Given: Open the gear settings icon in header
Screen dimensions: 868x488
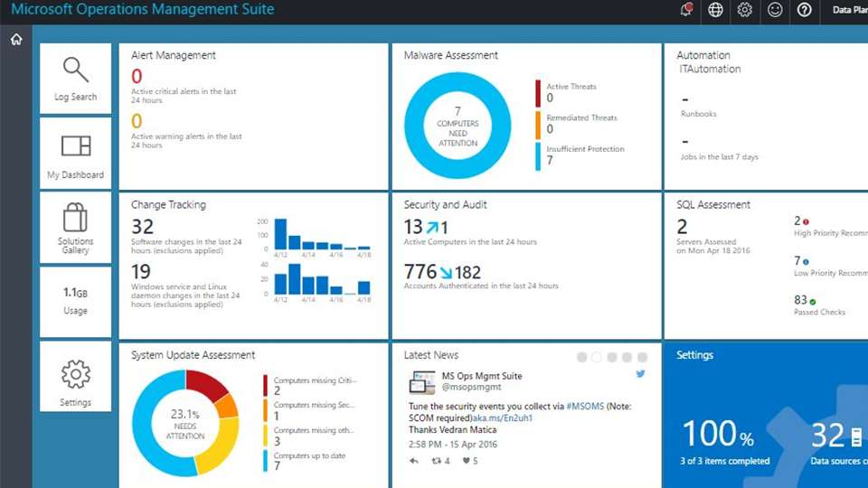Looking at the screenshot, I should 744,10.
